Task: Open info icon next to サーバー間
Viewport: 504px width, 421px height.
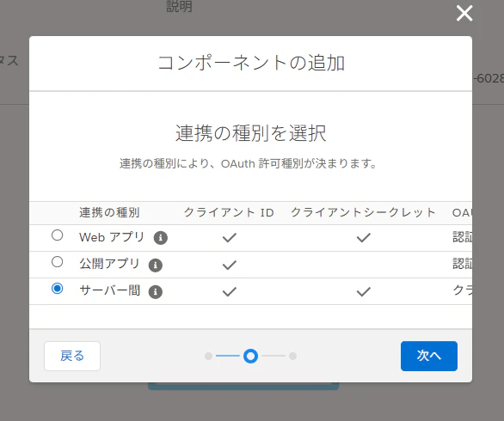Action: (156, 291)
